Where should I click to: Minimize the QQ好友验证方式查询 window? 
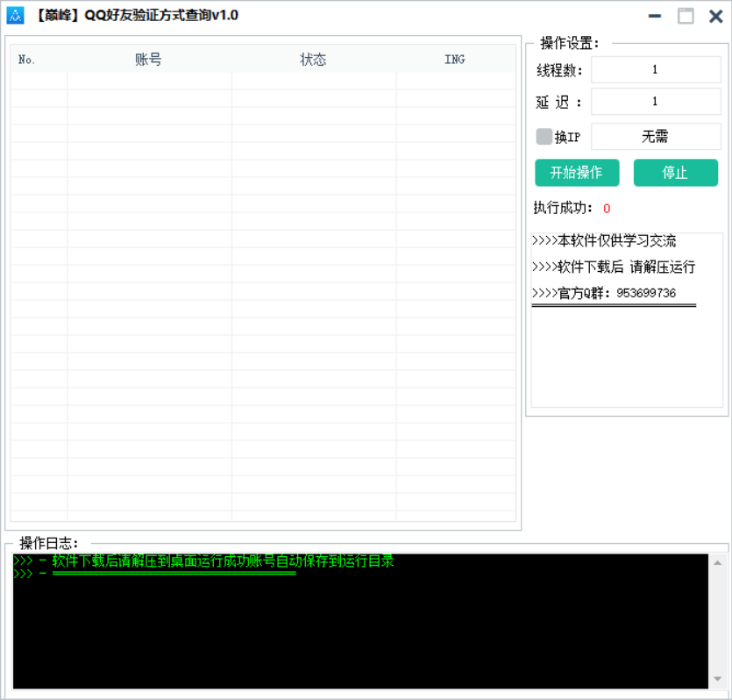tap(653, 16)
